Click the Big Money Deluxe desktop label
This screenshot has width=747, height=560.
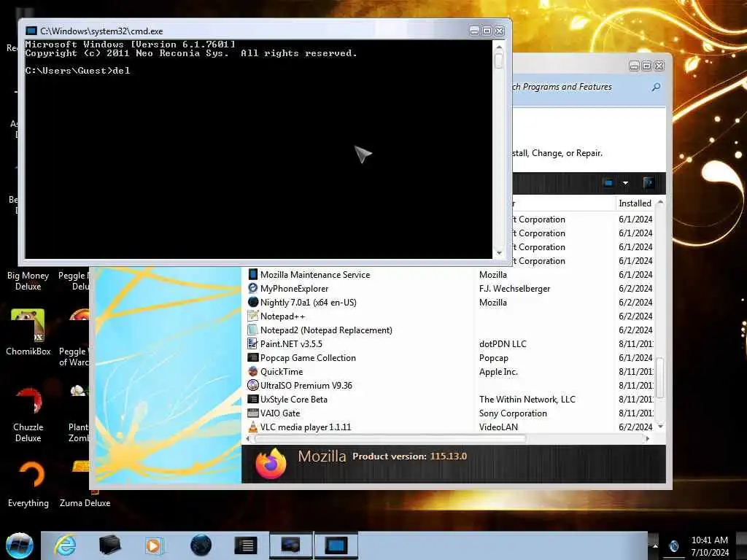(28, 281)
